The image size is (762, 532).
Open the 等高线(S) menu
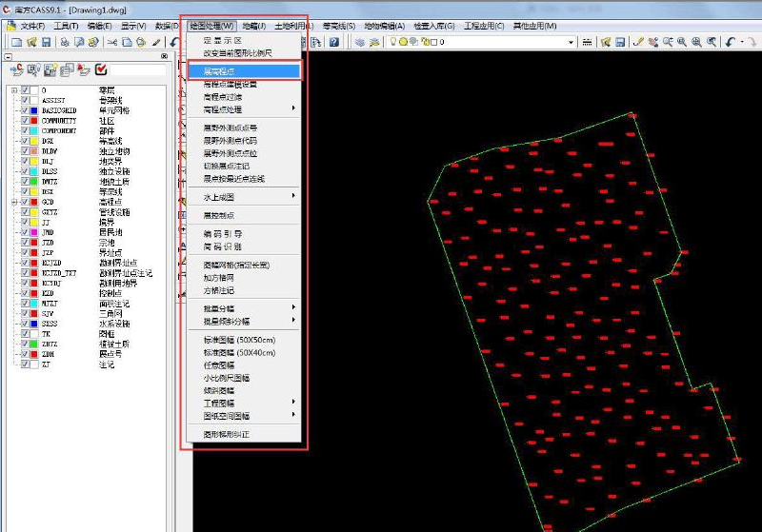[339, 26]
